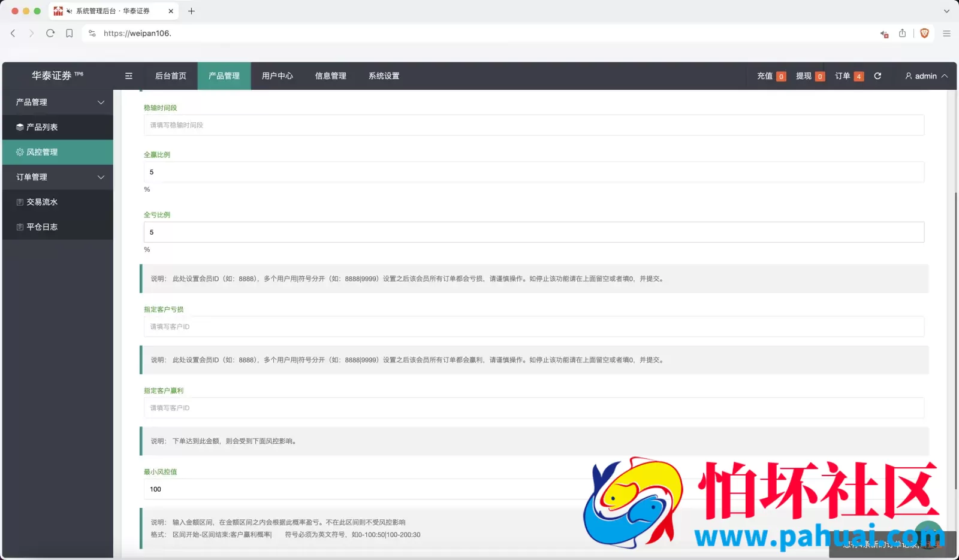Click the 平仓日志 document icon

pyautogui.click(x=20, y=227)
